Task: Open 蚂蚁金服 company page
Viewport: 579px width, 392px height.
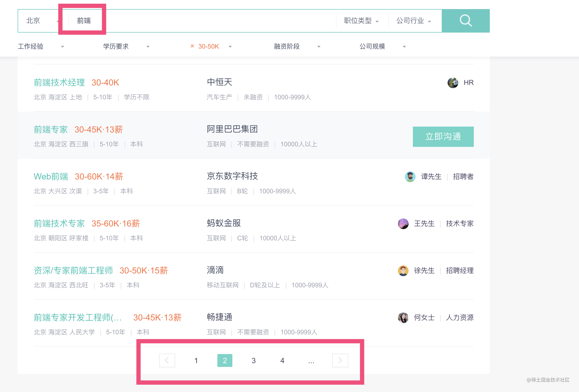Action: [224, 223]
